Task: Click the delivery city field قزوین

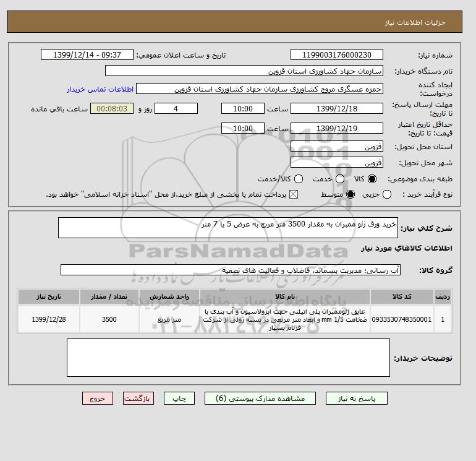Action: point(337,163)
